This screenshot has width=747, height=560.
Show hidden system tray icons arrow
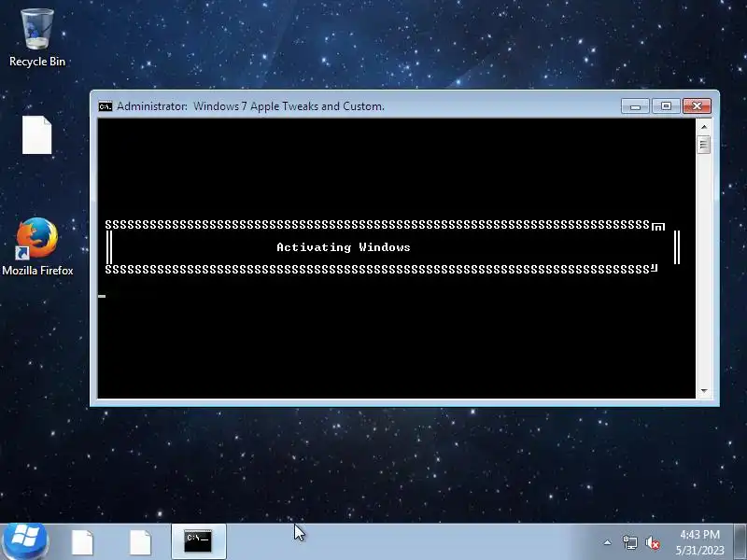pos(608,542)
